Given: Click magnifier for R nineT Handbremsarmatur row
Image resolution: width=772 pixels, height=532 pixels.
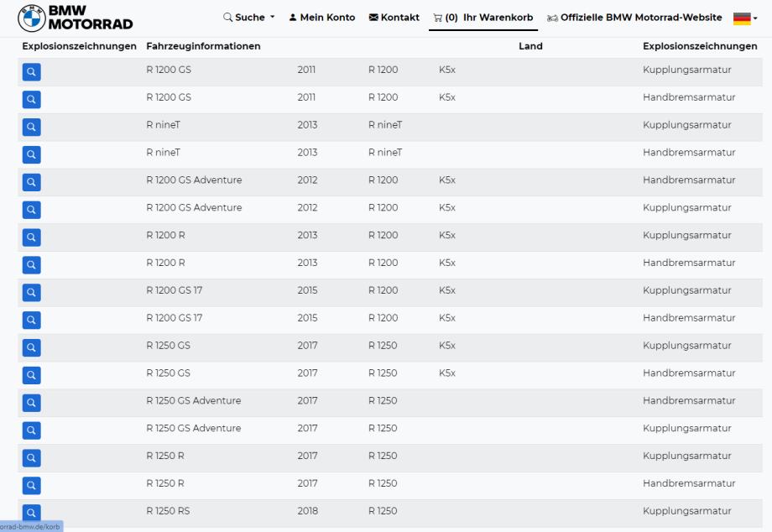Looking at the screenshot, I should click(31, 155).
